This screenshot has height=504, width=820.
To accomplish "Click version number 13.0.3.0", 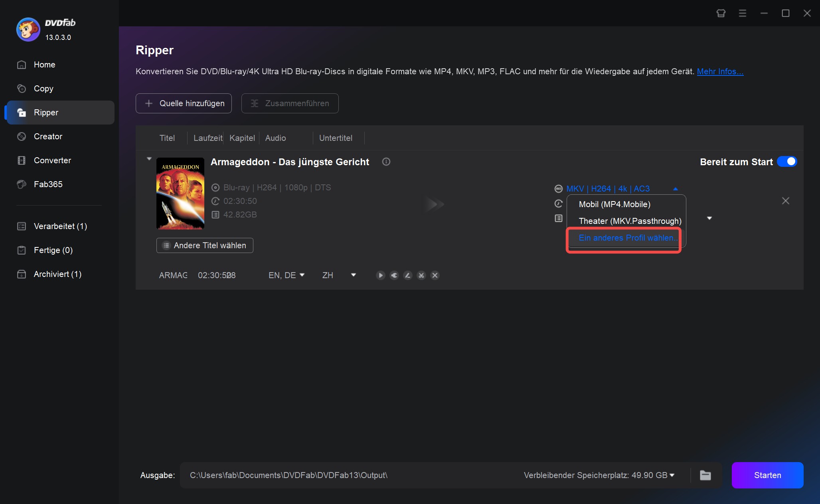I will click(x=58, y=38).
